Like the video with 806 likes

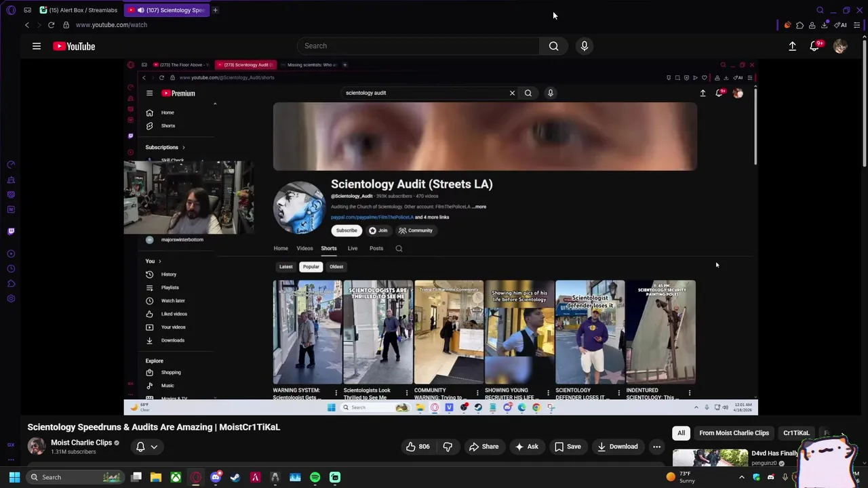(x=418, y=447)
